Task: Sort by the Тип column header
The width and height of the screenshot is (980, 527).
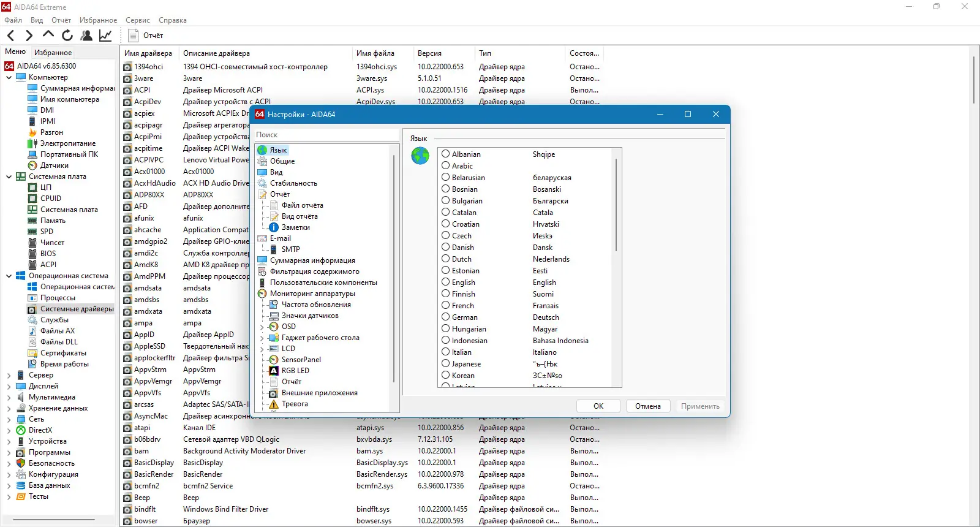Action: [x=520, y=53]
